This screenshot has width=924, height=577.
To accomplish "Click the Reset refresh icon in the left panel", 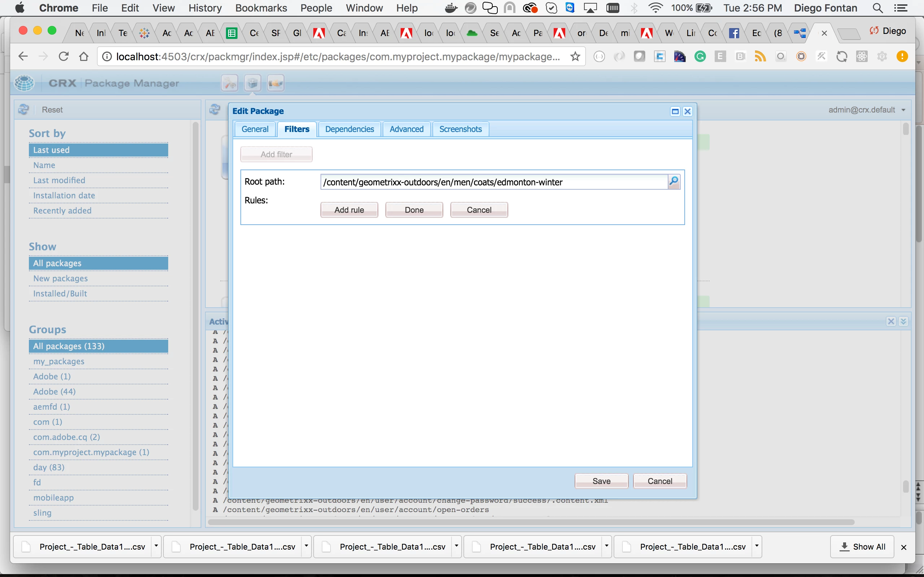I will 24,110.
